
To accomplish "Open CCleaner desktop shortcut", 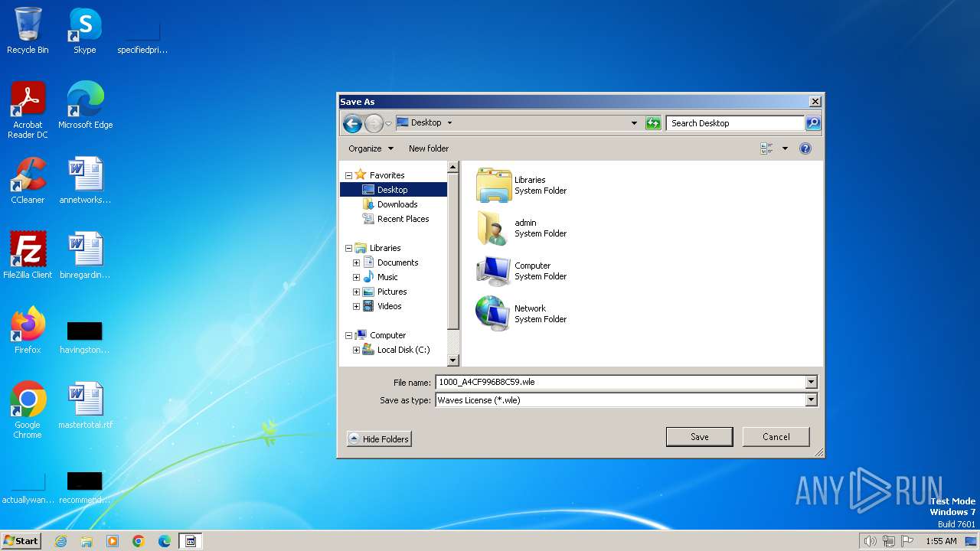I will point(28,181).
